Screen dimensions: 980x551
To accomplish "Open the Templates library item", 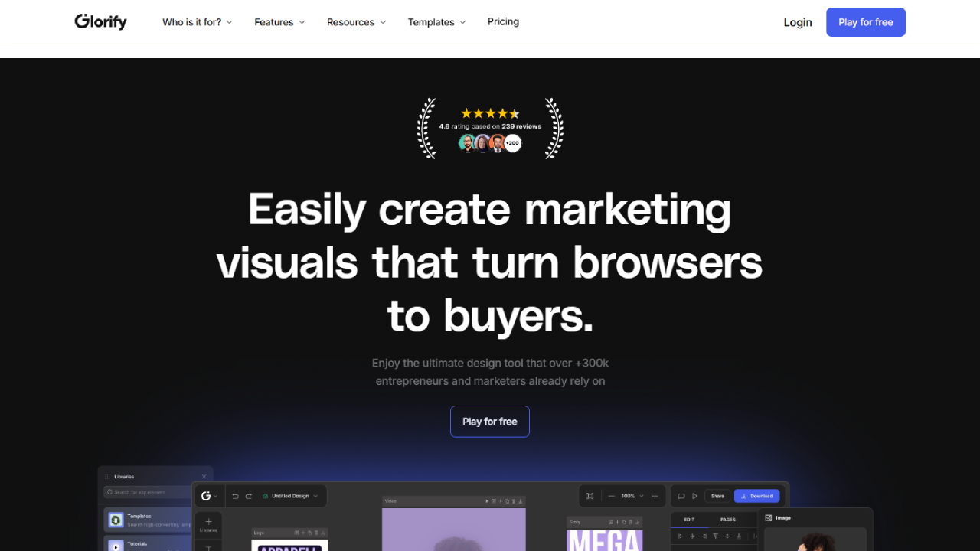I will click(147, 520).
